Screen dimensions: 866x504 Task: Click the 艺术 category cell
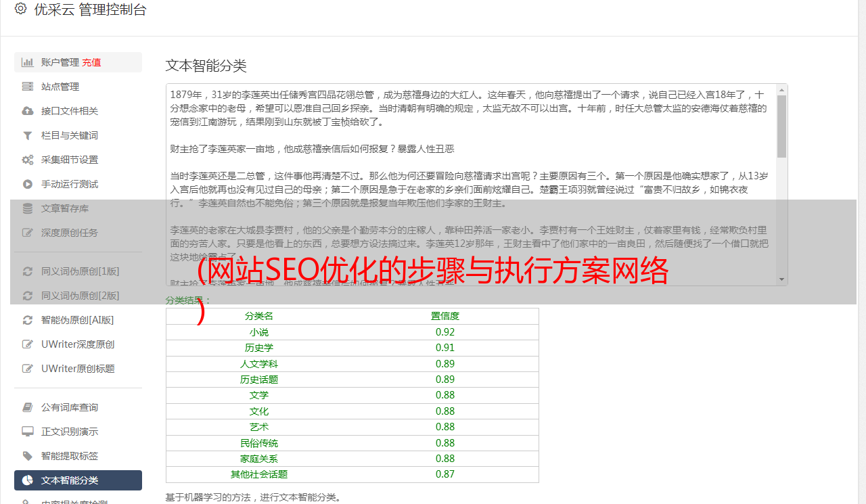coord(259,427)
